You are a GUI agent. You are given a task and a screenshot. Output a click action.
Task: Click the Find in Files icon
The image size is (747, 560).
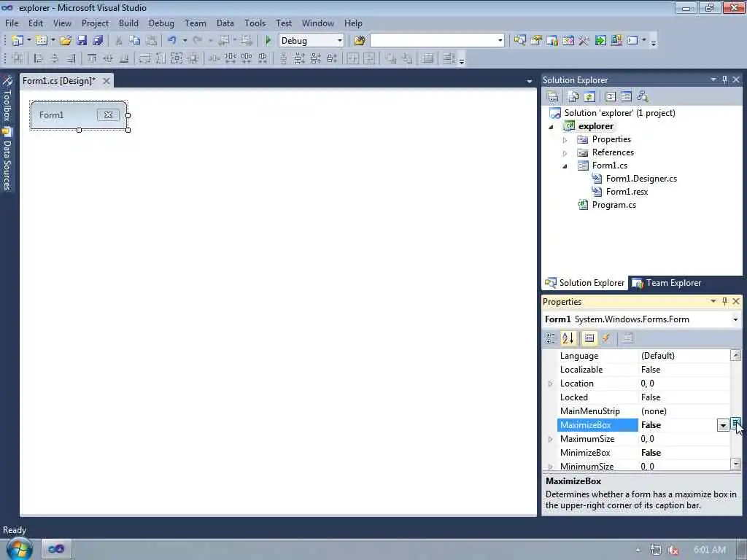coord(360,41)
